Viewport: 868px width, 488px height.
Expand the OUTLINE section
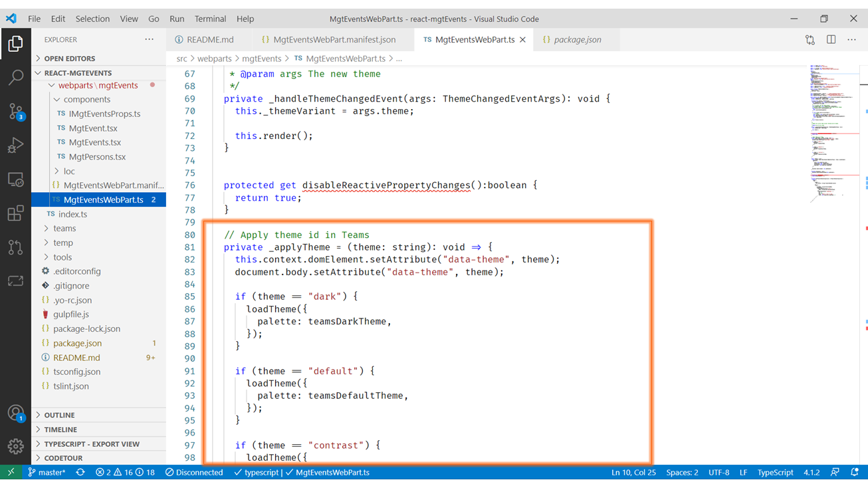pyautogui.click(x=59, y=415)
